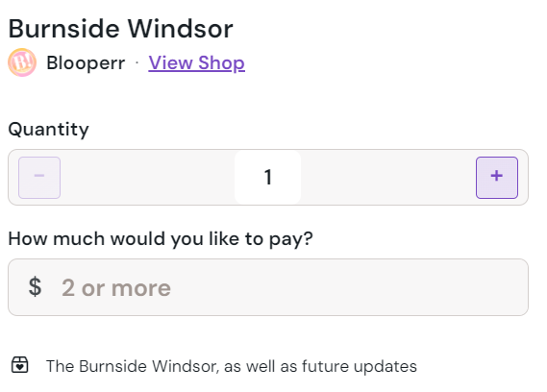The height and width of the screenshot is (392, 547).
Task: Click the "How much would you like to pay?" label
Action: pyautogui.click(x=161, y=239)
